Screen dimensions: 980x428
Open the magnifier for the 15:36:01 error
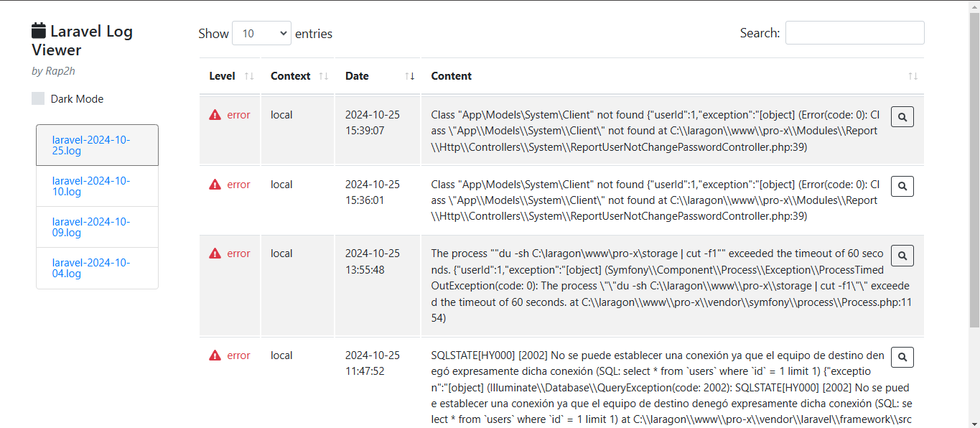coord(902,186)
